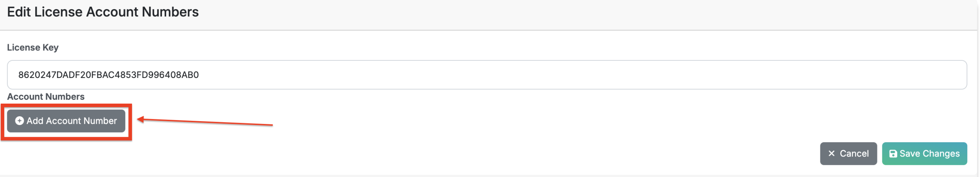This screenshot has height=177, width=980.
Task: Click the floppy disk save icon
Action: (x=893, y=154)
